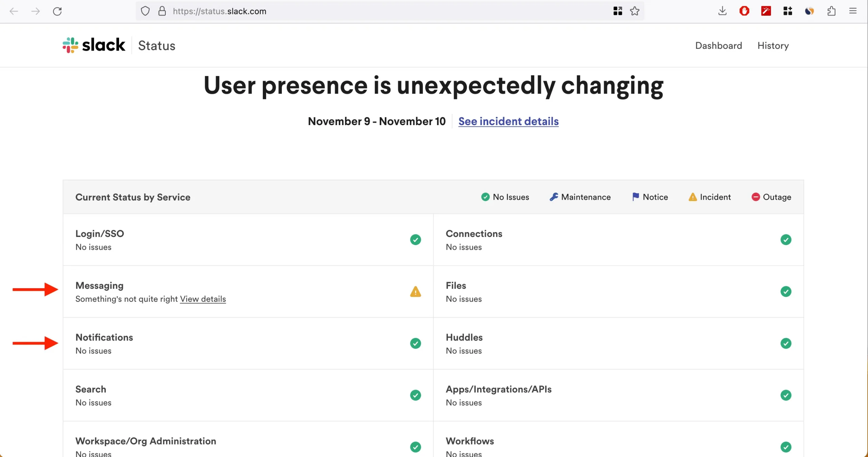Screen dimensions: 868x457
Task: Click the Incident warning triangle icon for Messaging
Action: [x=415, y=292]
